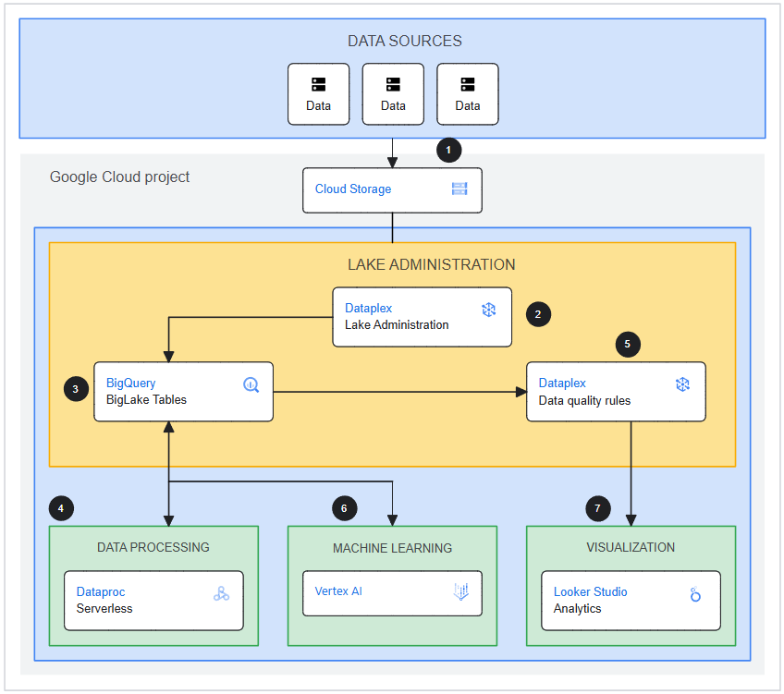Open the Cloud Storage link
This screenshot has width=784, height=694.
point(353,189)
